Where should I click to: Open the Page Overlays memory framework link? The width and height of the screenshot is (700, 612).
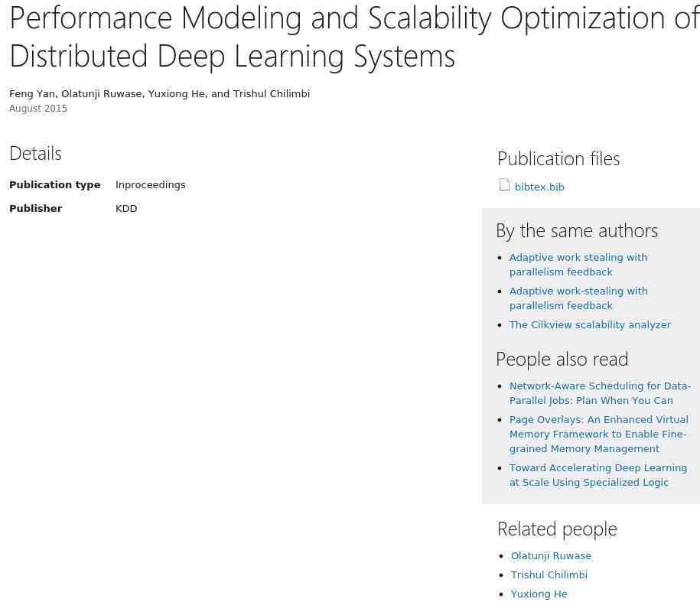point(599,434)
